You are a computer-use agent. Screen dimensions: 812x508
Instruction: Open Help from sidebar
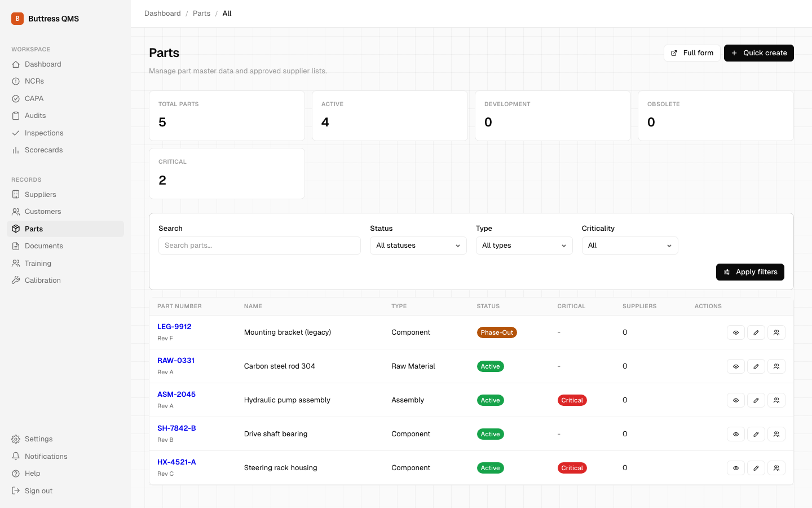[x=65, y=474]
